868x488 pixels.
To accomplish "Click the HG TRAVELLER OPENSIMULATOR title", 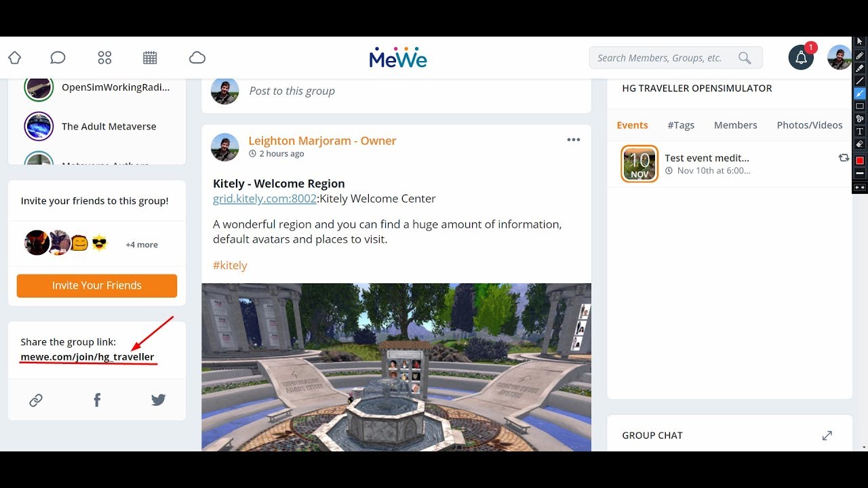I will (697, 88).
